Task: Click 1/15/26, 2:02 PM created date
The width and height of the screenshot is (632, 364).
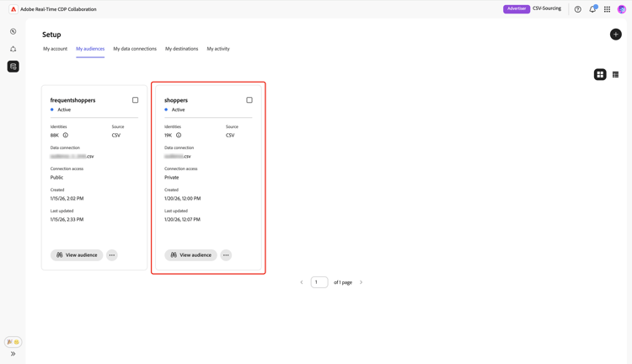Action: coord(67,198)
